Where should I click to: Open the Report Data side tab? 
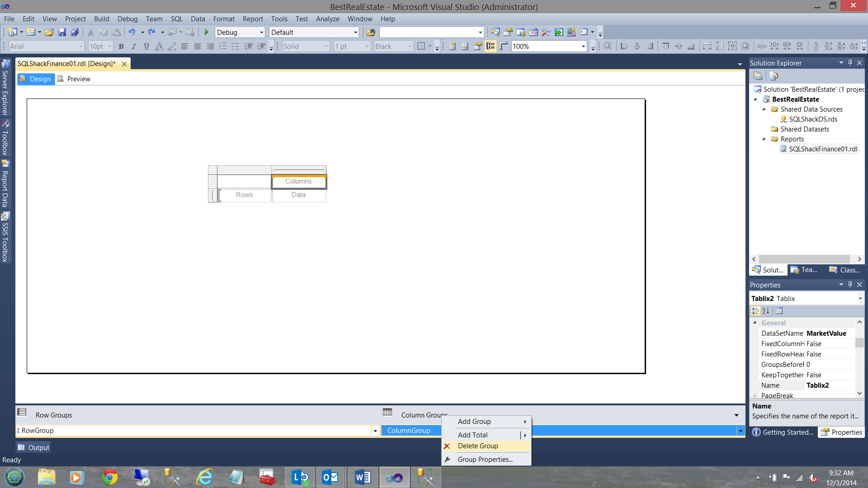(x=5, y=185)
